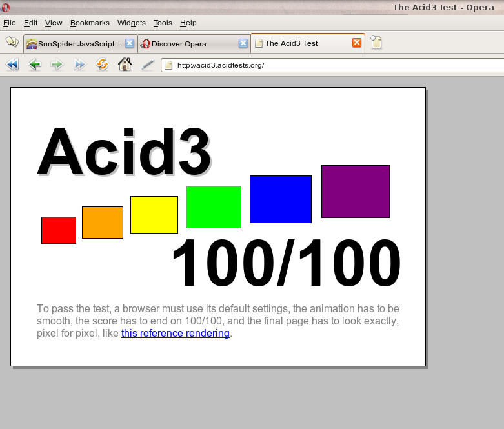Open a new tab with the page icon
Image resolution: width=504 pixels, height=429 pixels.
tap(376, 43)
